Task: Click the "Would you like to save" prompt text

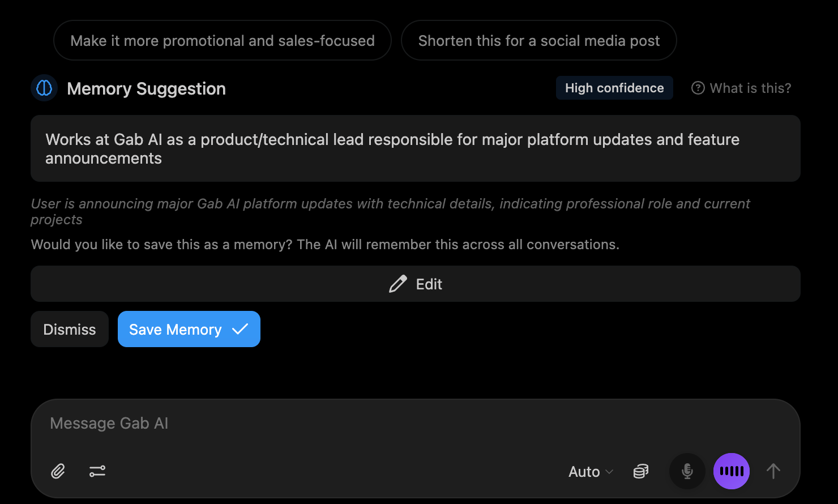Action: pos(325,245)
